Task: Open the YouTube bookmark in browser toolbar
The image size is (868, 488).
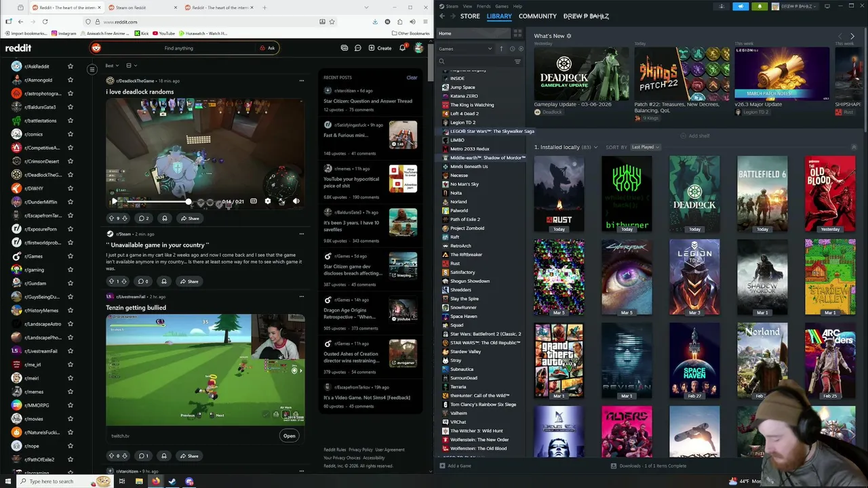Action: (163, 33)
